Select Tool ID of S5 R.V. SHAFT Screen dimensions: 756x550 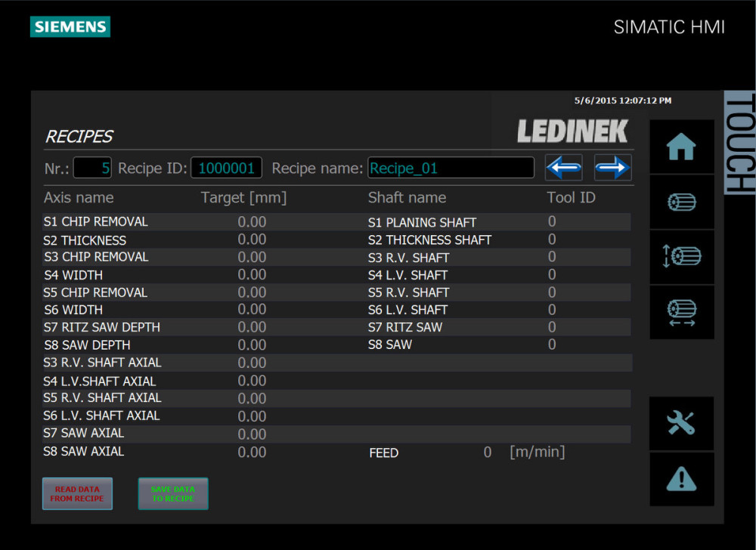click(552, 292)
